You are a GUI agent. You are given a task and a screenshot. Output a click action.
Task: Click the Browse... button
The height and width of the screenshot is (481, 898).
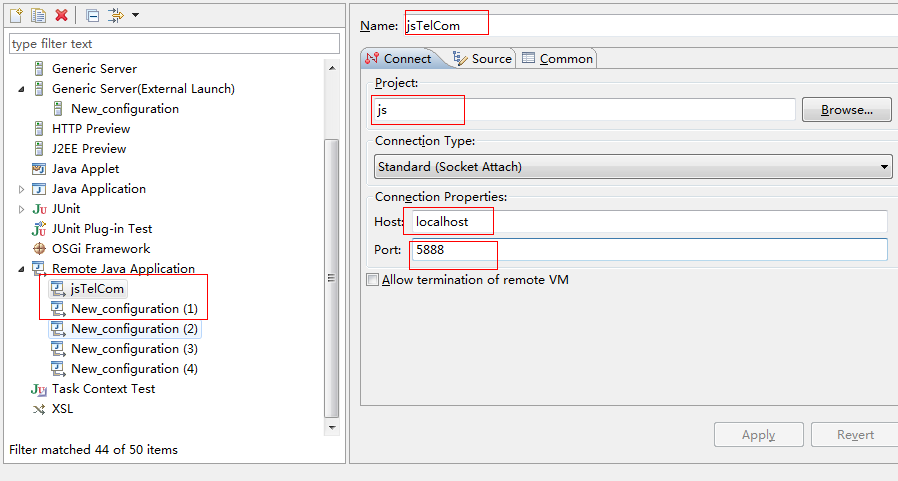click(x=846, y=109)
